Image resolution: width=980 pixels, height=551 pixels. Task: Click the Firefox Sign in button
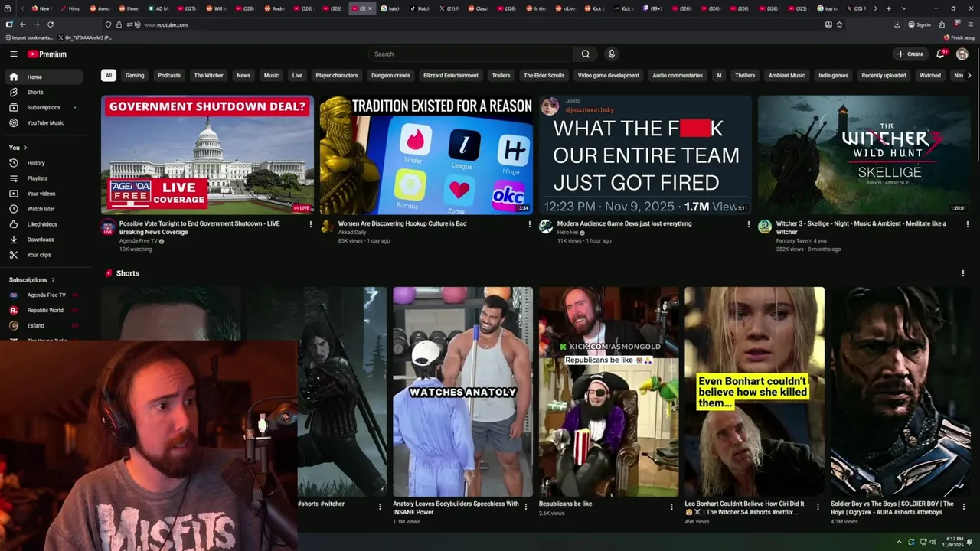920,24
